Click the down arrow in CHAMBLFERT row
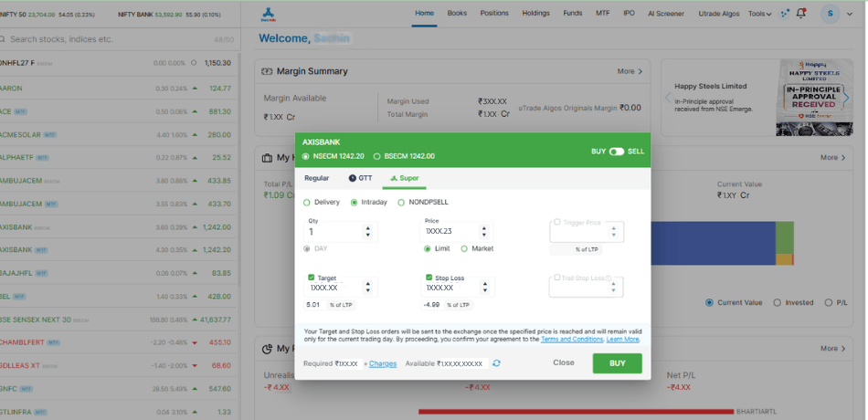This screenshot has height=420, width=868. pyautogui.click(x=195, y=342)
